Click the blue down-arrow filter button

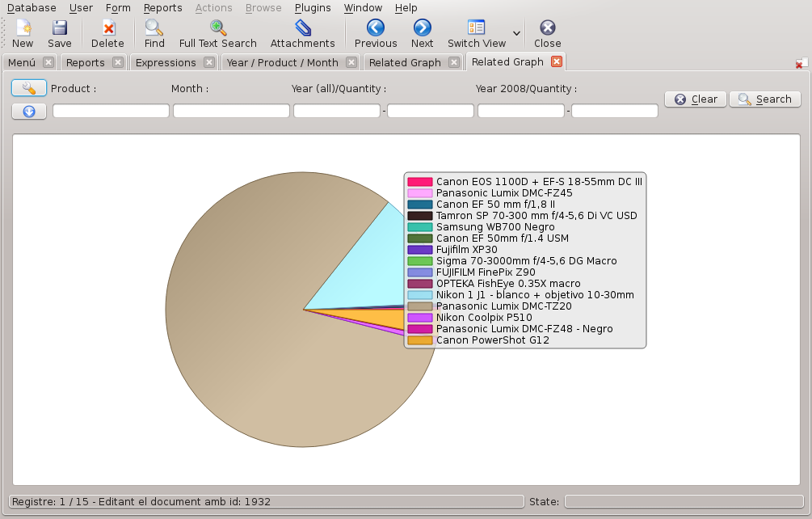[29, 112]
